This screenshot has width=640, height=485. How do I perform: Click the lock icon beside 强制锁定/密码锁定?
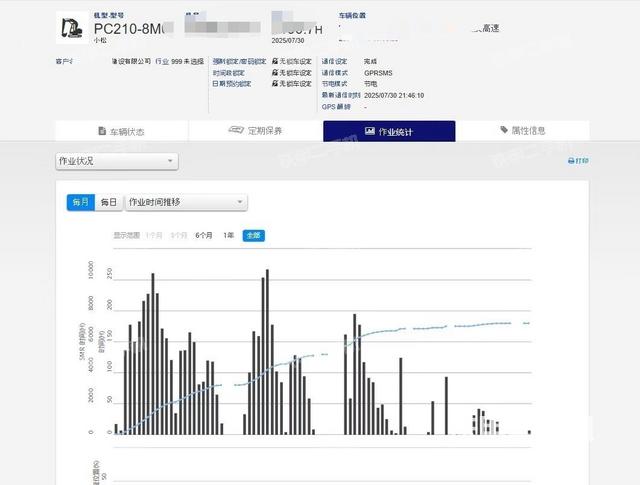275,61
